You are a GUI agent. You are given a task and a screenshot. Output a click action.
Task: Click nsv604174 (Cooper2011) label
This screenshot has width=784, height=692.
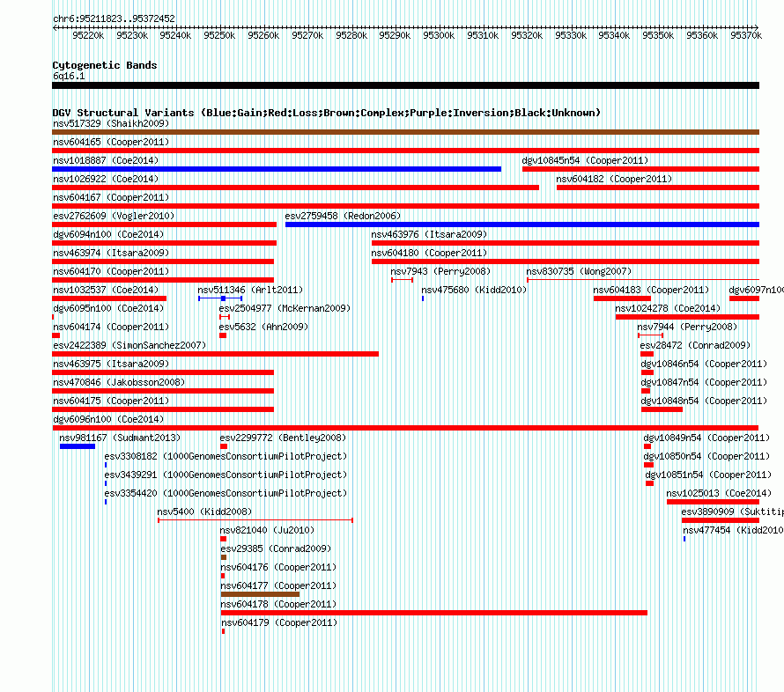[x=111, y=327]
